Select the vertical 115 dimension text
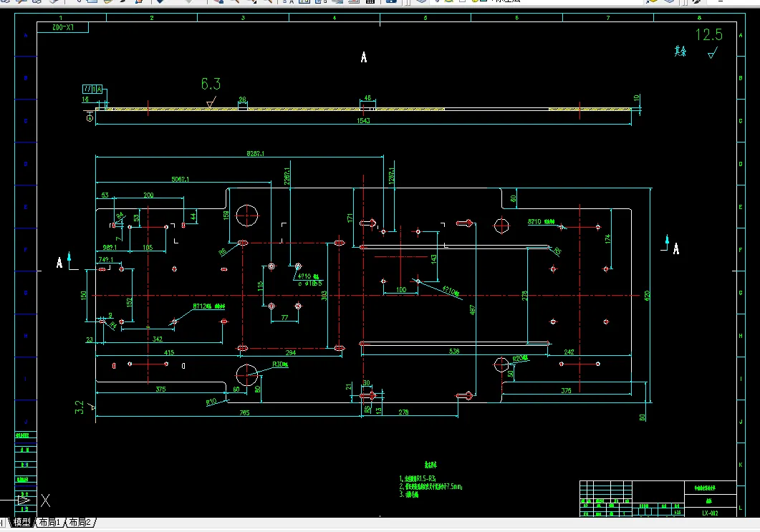Screen dimensions: 760x532 point(260,286)
